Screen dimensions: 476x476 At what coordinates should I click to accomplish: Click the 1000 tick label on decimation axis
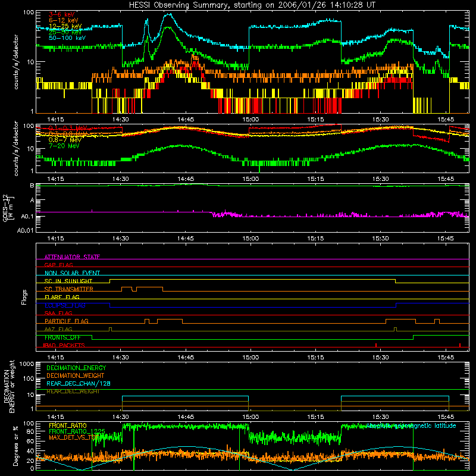point(27,364)
